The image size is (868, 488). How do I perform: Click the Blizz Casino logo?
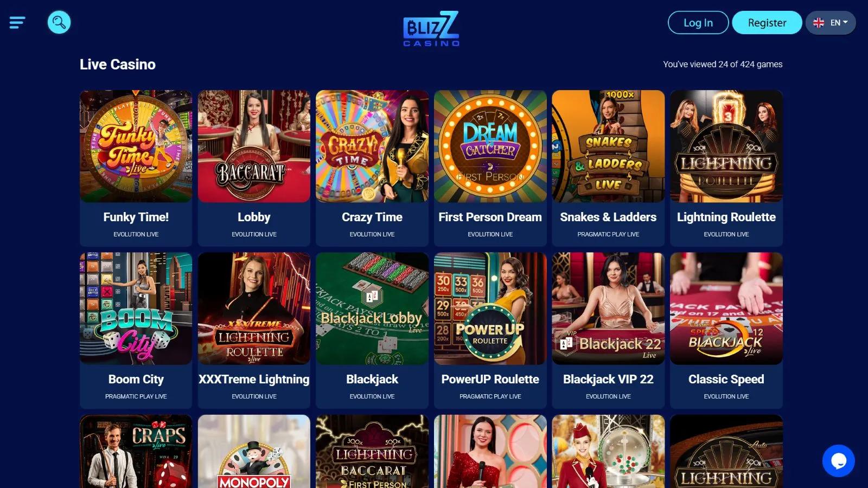pos(431,29)
